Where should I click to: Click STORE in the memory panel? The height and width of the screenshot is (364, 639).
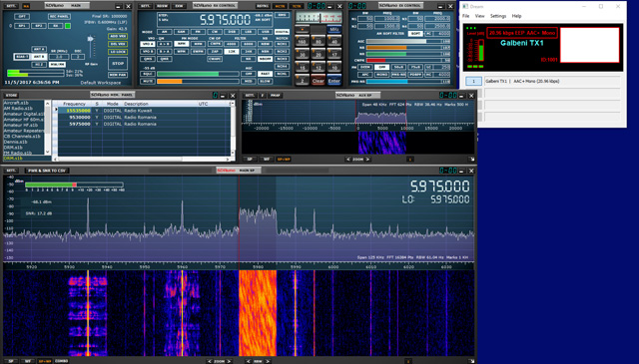click(x=11, y=96)
